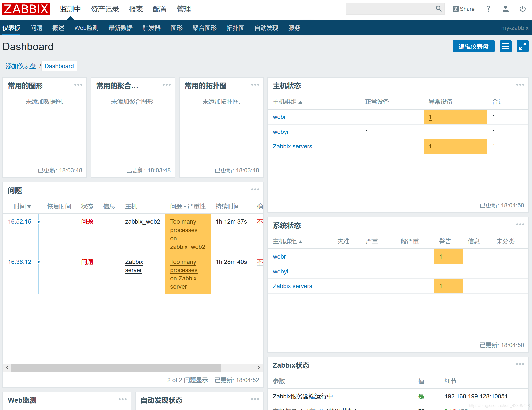Open options menu of 常用的图形 widget

[x=78, y=85]
